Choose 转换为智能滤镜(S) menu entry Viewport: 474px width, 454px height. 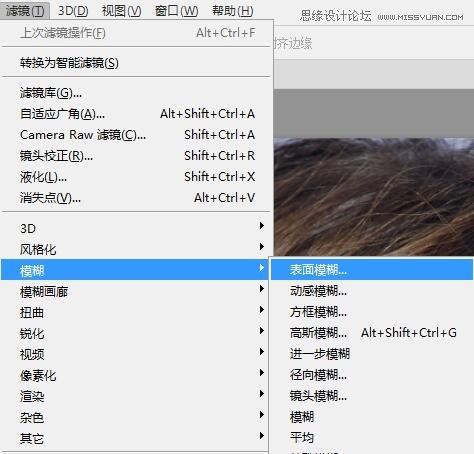tap(136, 63)
